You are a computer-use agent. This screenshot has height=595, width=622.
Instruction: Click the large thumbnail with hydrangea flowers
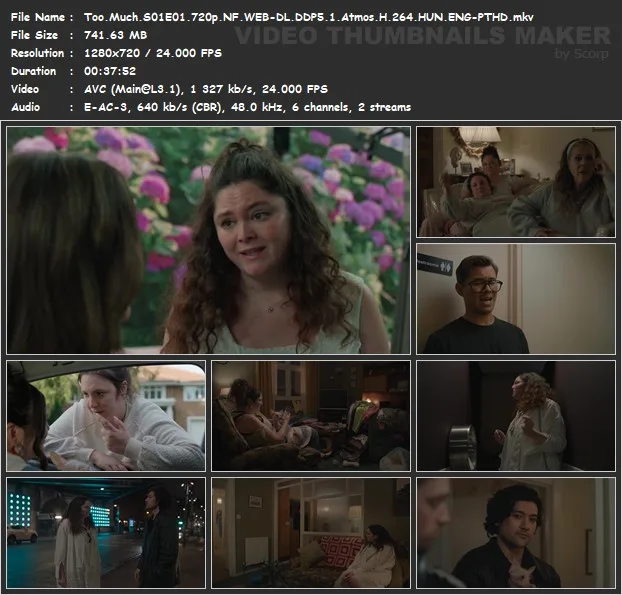tap(208, 240)
